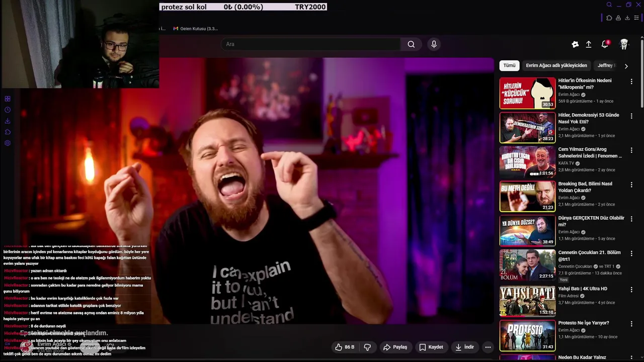Open the browser sidebar workspaces grid icon
The image size is (644, 362).
tap(8, 99)
